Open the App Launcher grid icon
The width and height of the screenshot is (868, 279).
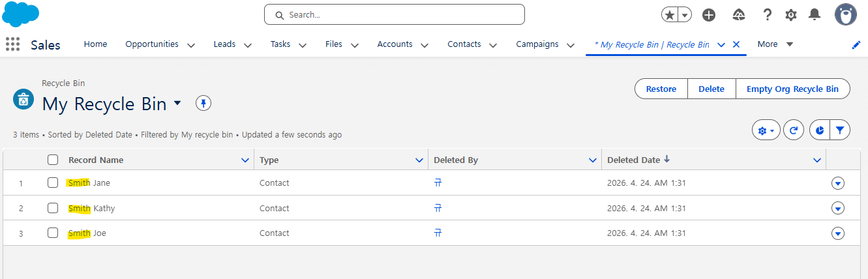[12, 44]
